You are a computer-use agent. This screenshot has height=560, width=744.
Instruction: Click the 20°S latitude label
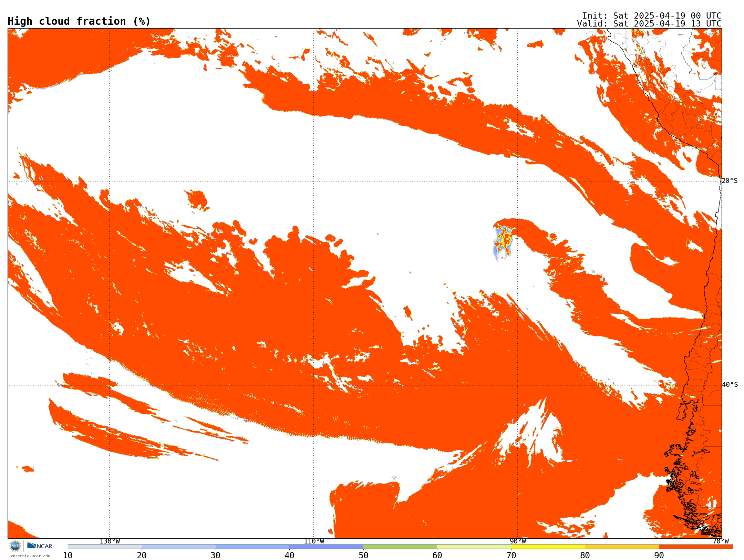pos(730,181)
